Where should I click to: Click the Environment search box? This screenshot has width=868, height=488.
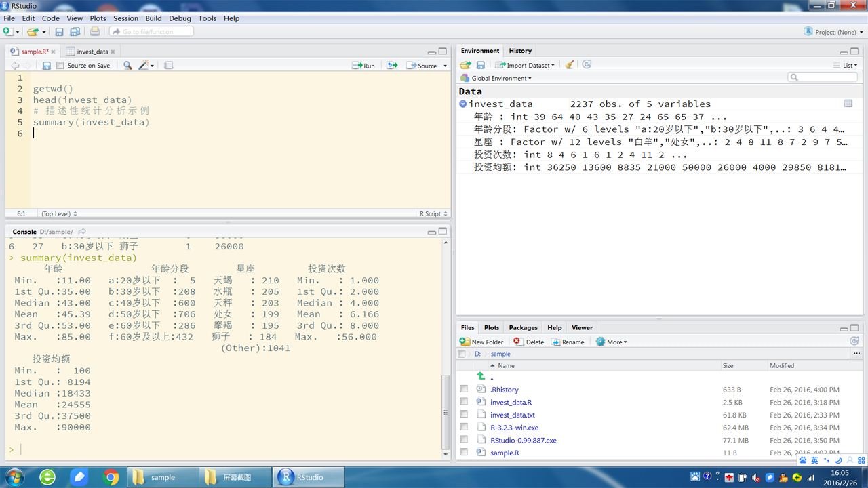(x=822, y=78)
